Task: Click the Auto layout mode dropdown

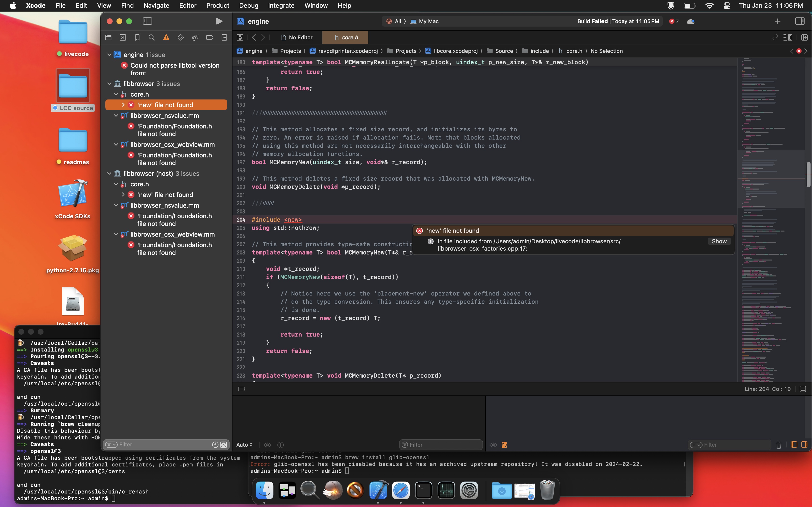Action: click(x=244, y=445)
